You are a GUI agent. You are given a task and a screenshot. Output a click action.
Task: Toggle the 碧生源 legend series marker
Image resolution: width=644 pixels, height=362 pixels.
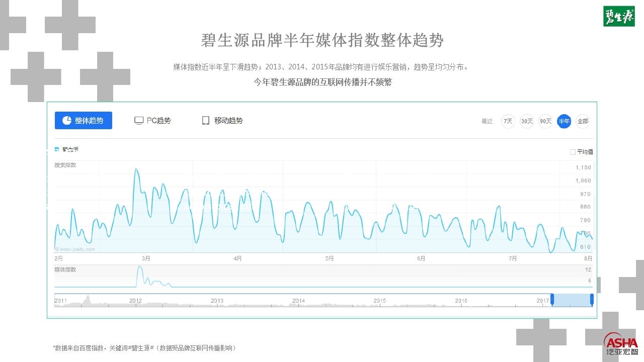[x=57, y=149]
